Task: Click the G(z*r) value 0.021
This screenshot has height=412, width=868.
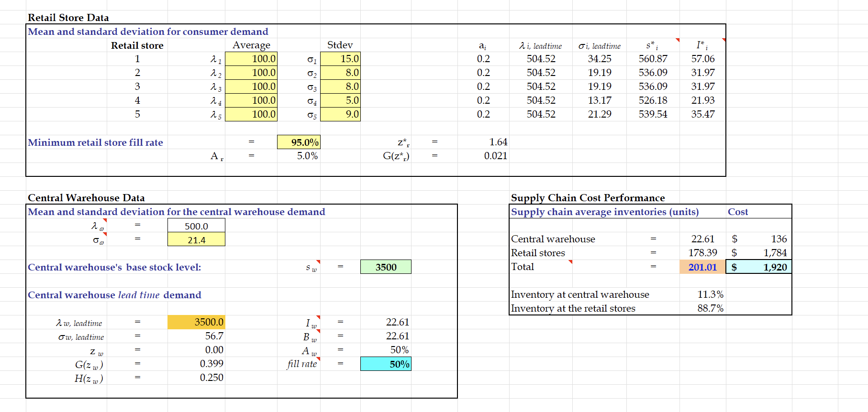Action: pos(495,156)
